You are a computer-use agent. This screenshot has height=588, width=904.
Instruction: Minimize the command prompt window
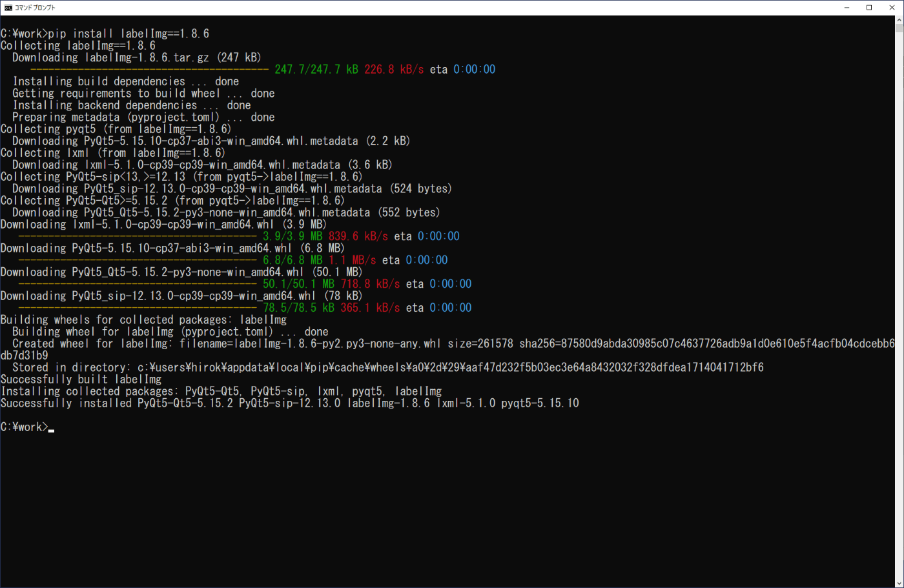(847, 8)
